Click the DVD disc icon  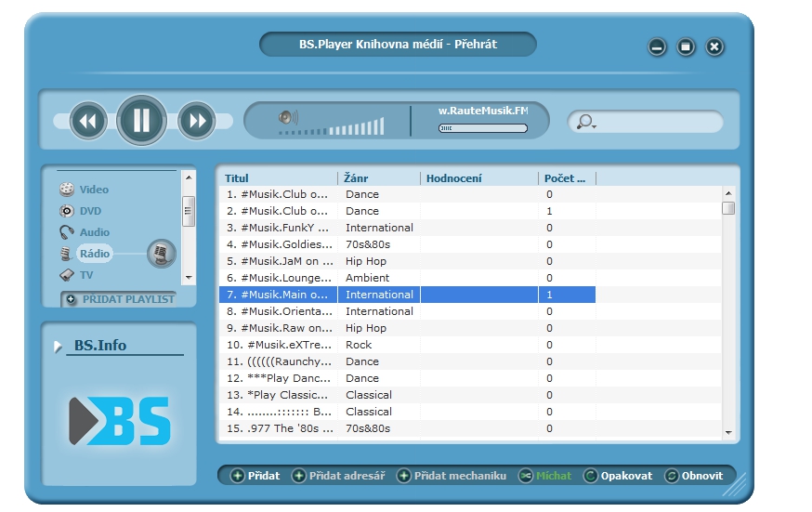[x=66, y=211]
